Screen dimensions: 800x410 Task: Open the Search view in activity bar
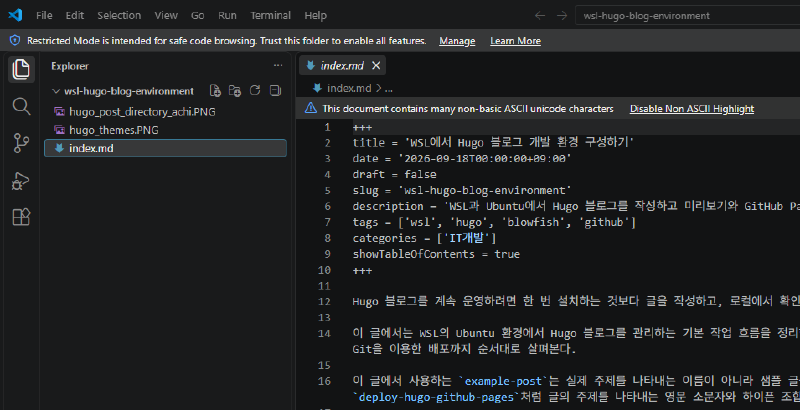21,106
